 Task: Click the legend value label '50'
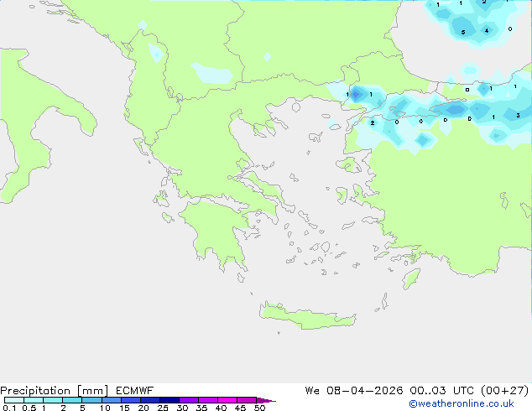[259, 408]
